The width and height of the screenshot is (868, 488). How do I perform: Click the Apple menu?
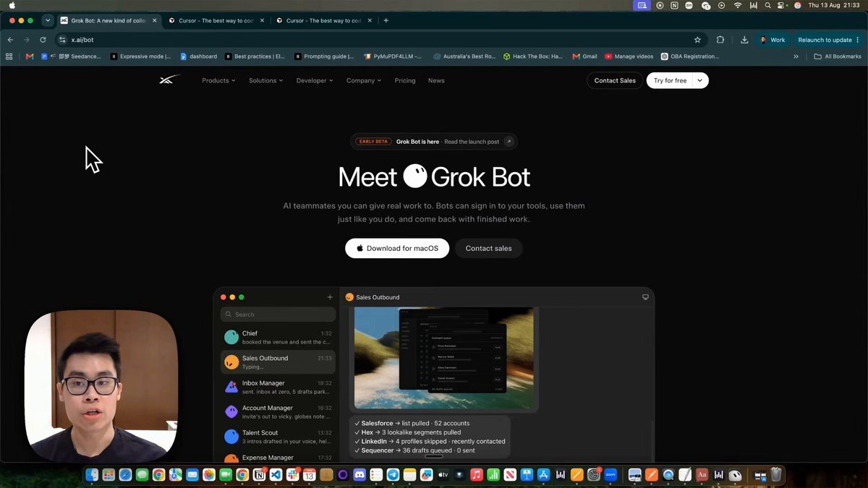[x=12, y=5]
